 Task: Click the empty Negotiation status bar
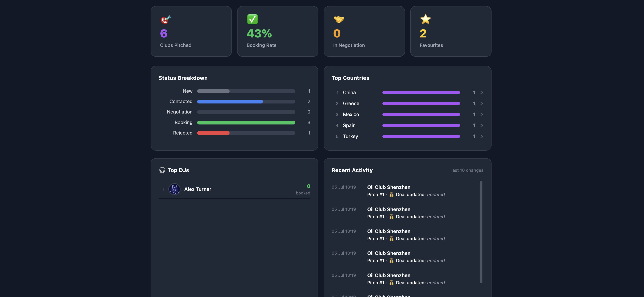[246, 112]
